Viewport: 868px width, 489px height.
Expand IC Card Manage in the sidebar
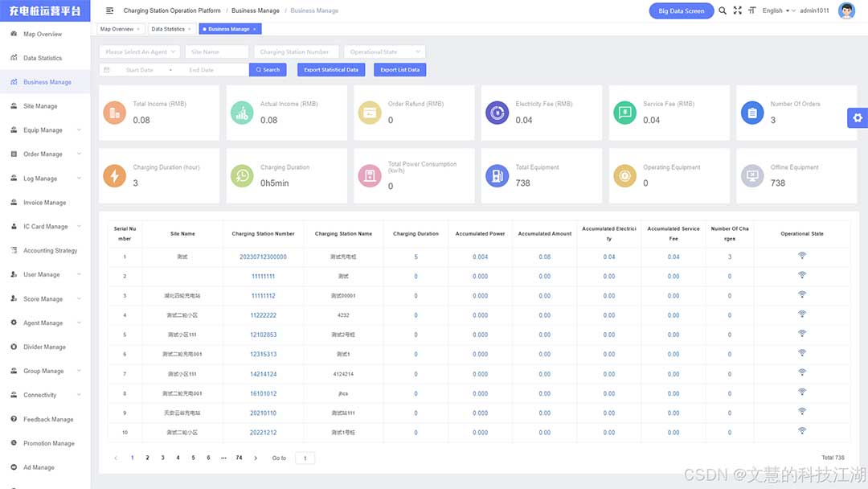click(45, 227)
